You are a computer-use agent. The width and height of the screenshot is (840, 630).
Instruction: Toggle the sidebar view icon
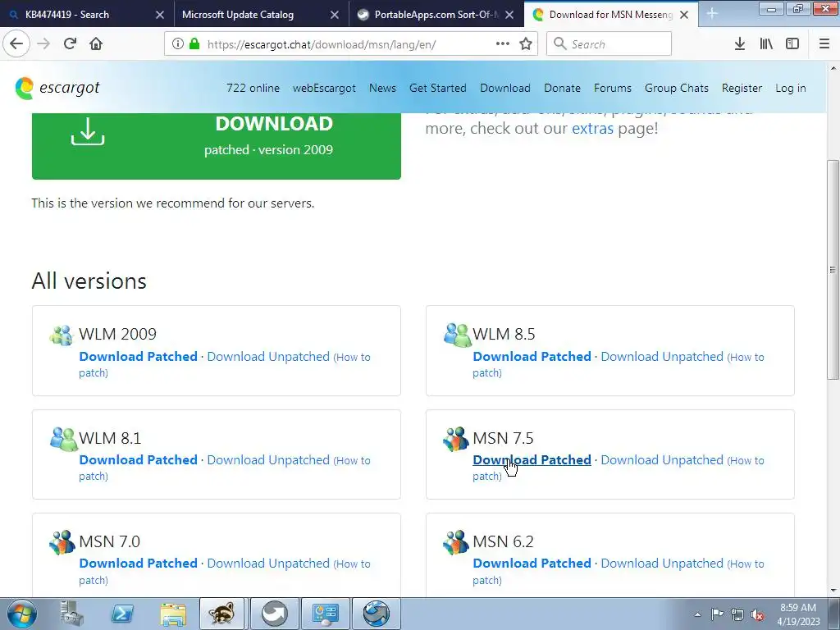click(792, 44)
